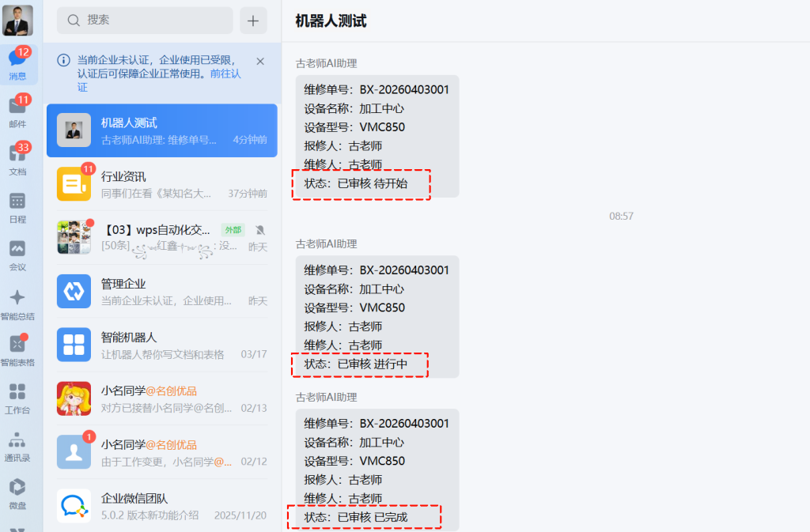
Task: Click the user profile avatar at top of sidebar
Action: pyautogui.click(x=17, y=20)
